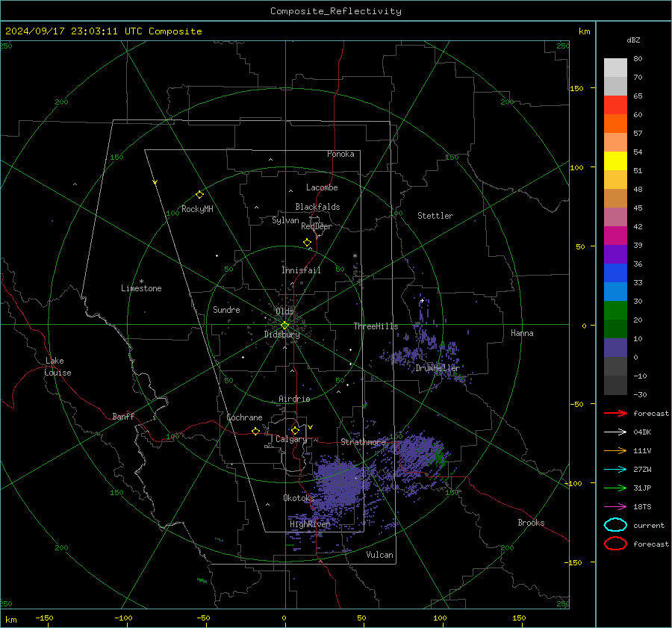The height and width of the screenshot is (628, 672).
Task: Click the Banff town label
Action: [x=123, y=416]
